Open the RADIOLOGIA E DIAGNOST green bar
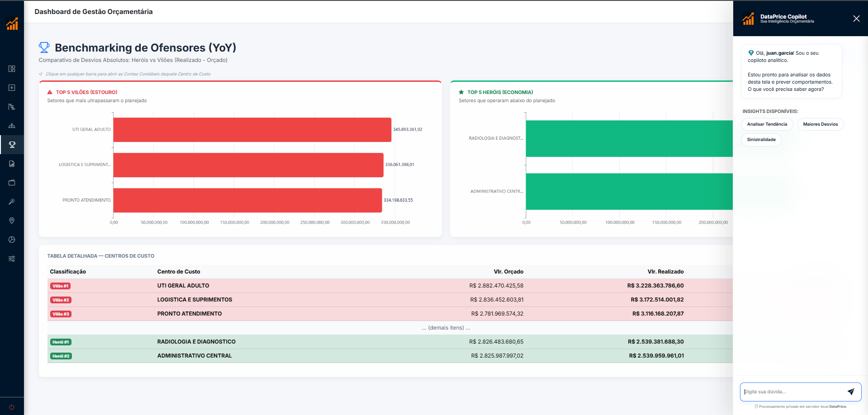Viewport: 868px width, 415px height. (629, 138)
